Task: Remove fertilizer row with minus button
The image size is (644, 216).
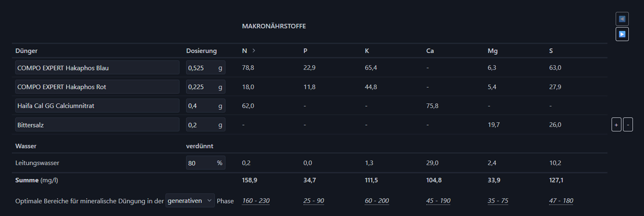Action: point(628,125)
